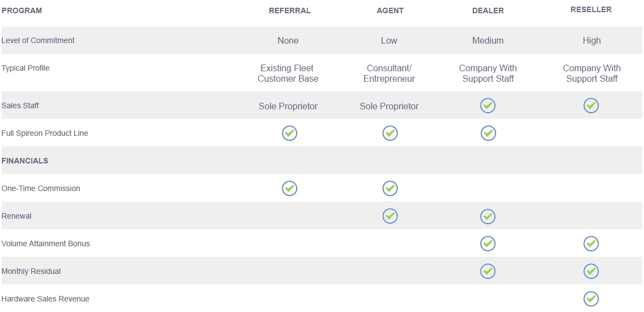Click Agent checkmark for One-Time Commission
The image size is (644, 312).
pyautogui.click(x=390, y=188)
